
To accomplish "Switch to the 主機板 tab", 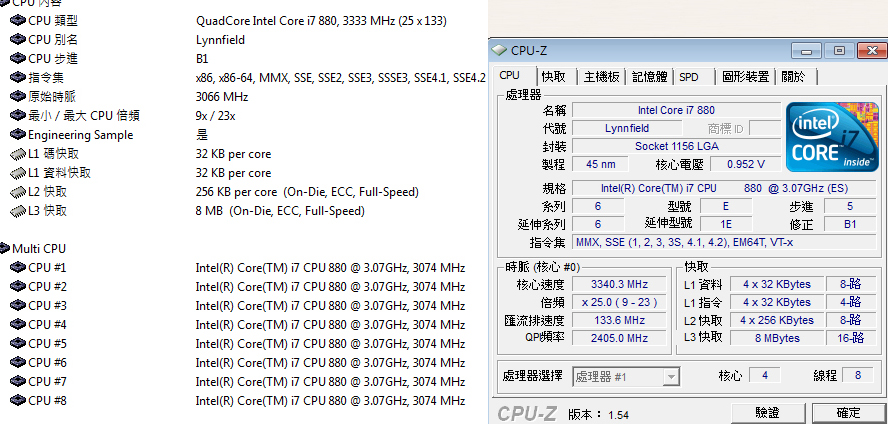I will coord(601,77).
